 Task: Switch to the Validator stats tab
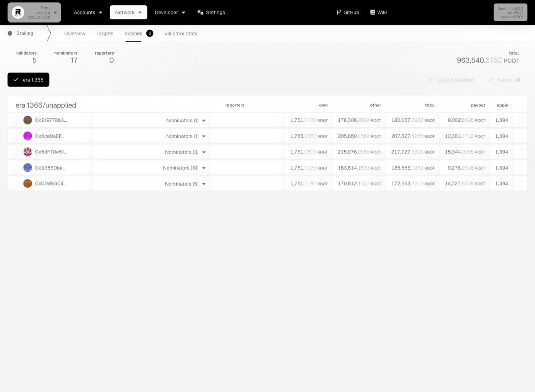181,34
